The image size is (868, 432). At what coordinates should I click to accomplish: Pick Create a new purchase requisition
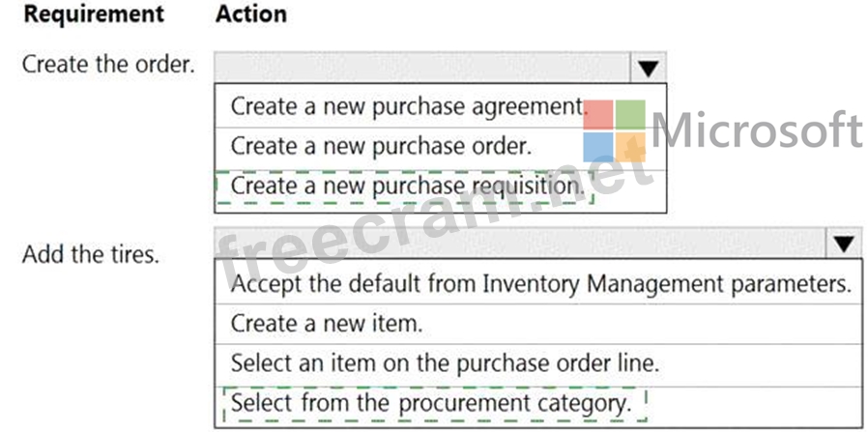[407, 184]
